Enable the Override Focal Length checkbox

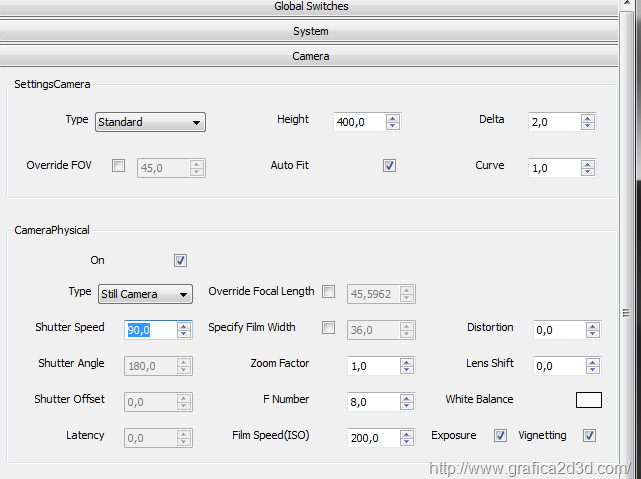(328, 292)
